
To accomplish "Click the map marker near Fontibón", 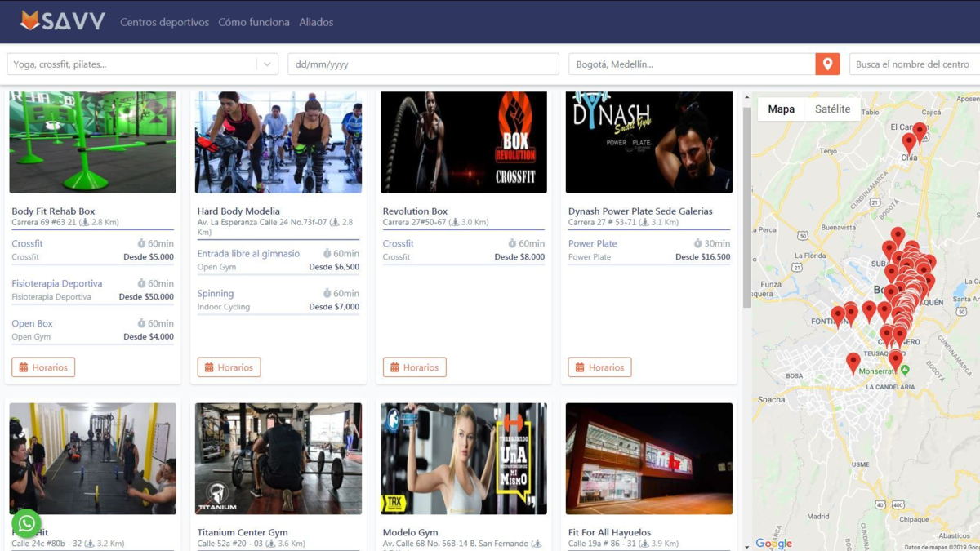I will click(838, 315).
